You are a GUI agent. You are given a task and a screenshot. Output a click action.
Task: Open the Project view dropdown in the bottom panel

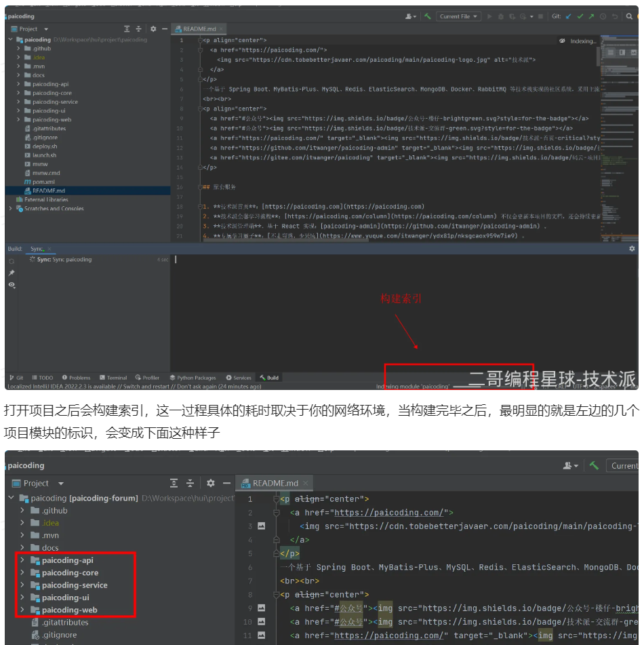tap(61, 484)
